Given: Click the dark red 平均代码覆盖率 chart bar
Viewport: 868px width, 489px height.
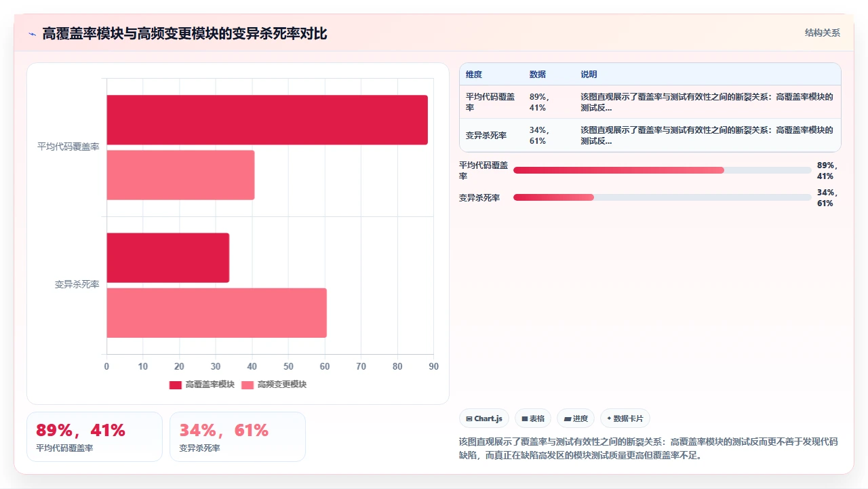Looking at the screenshot, I should (x=267, y=120).
